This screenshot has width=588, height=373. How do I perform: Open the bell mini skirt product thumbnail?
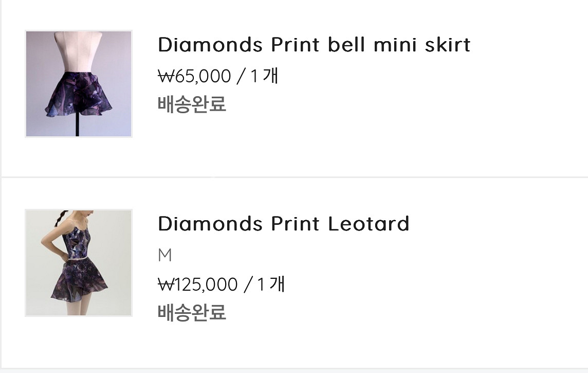click(78, 84)
